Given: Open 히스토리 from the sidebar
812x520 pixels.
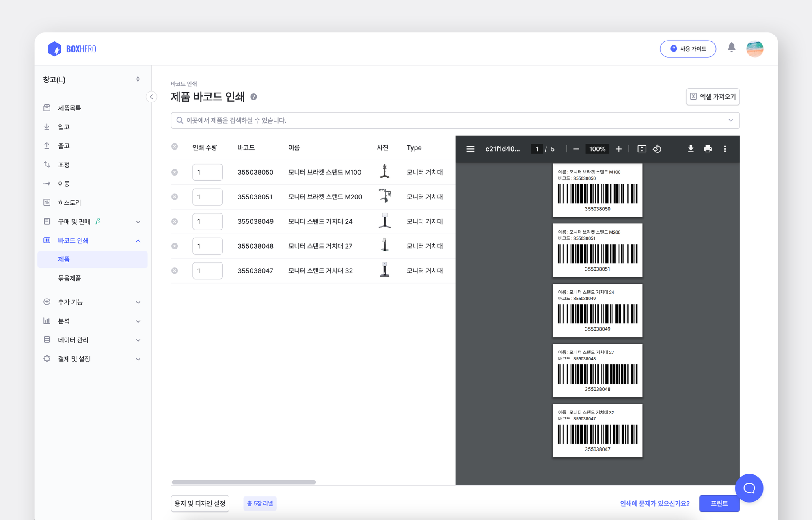Looking at the screenshot, I should click(69, 202).
